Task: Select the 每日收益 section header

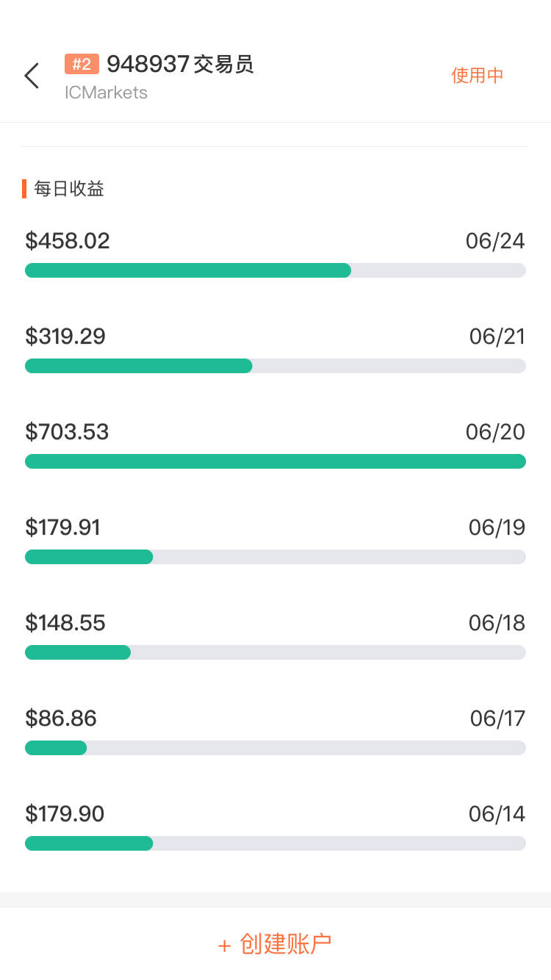Action: click(x=69, y=189)
